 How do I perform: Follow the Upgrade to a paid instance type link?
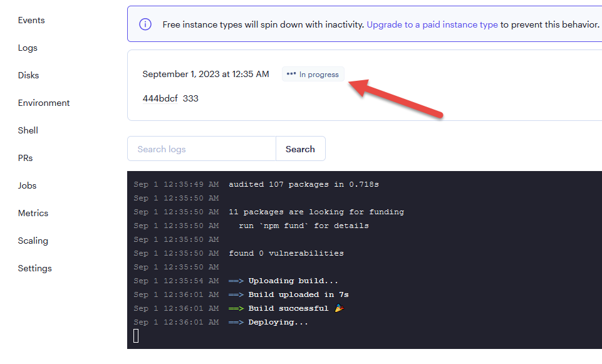(432, 24)
